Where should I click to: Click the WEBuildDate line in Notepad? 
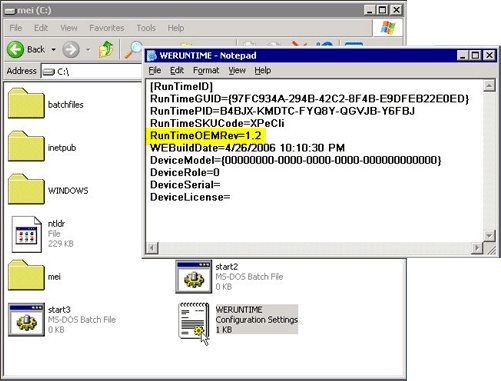247,148
